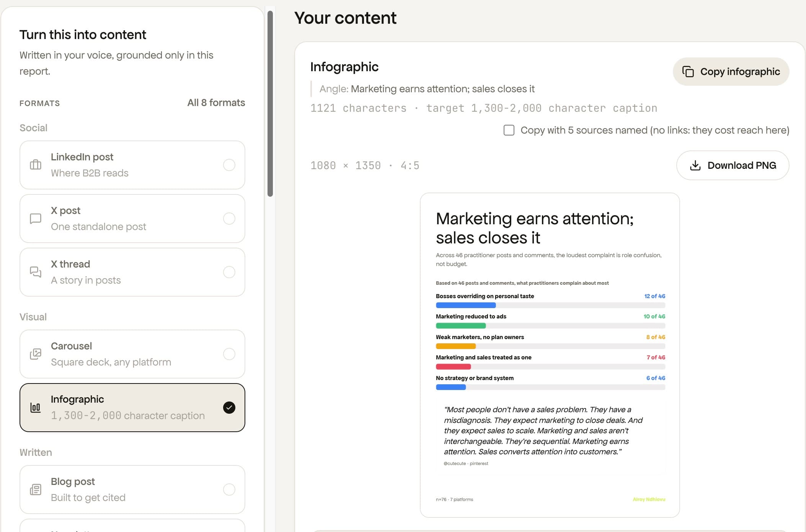Click the All 8 formats link

pyautogui.click(x=216, y=103)
